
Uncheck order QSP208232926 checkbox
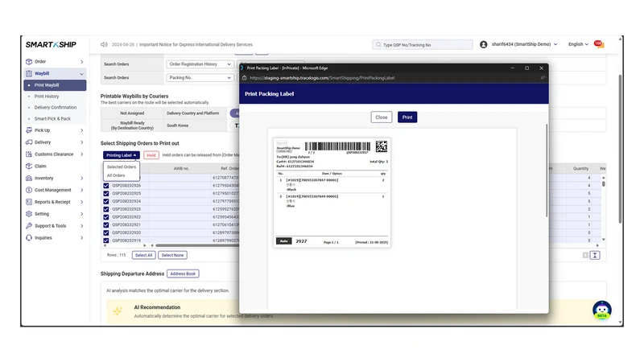[x=106, y=186]
